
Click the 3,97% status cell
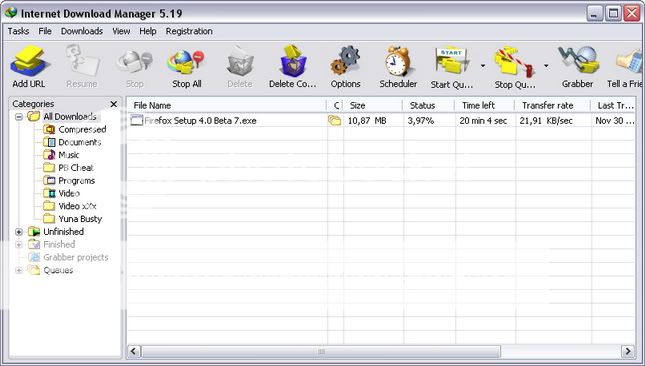point(421,120)
